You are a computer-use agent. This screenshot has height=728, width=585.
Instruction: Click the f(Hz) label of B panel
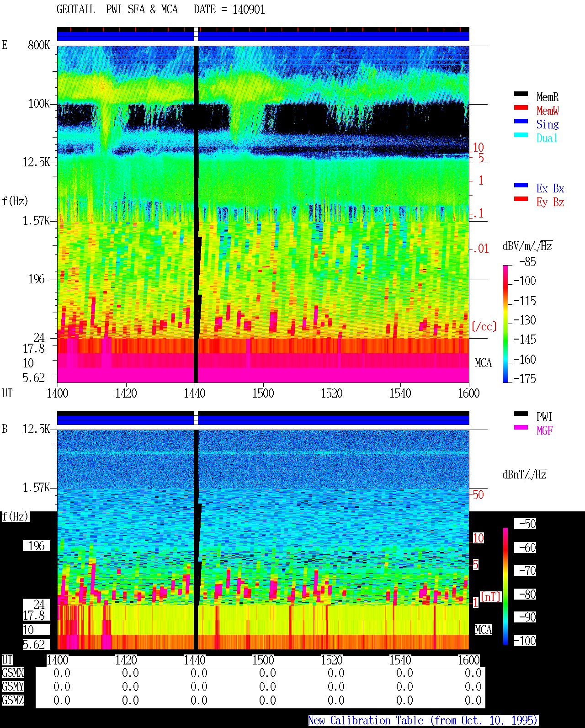(15, 516)
